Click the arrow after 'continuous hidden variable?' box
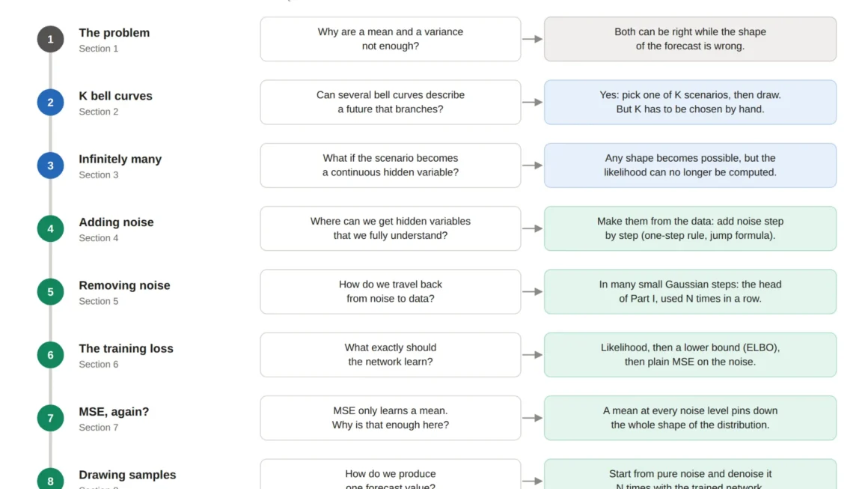Viewport: 868px width, 489px height. click(x=533, y=165)
